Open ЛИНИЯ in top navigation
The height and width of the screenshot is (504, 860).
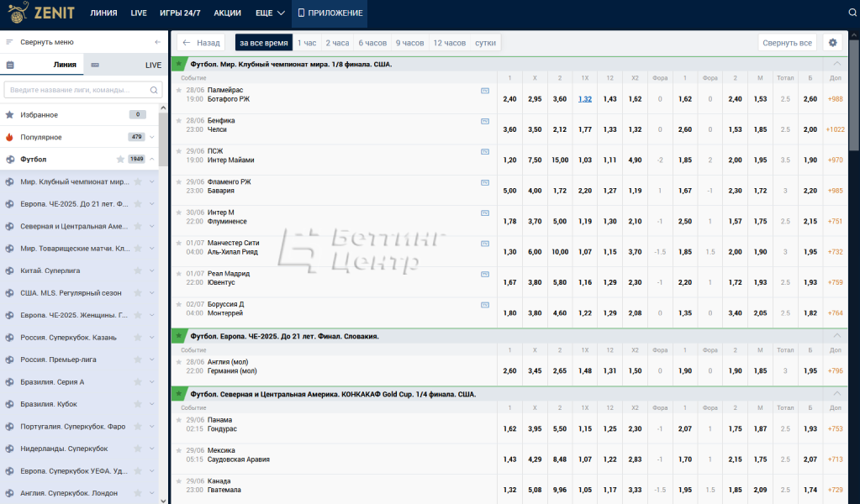[x=103, y=13]
